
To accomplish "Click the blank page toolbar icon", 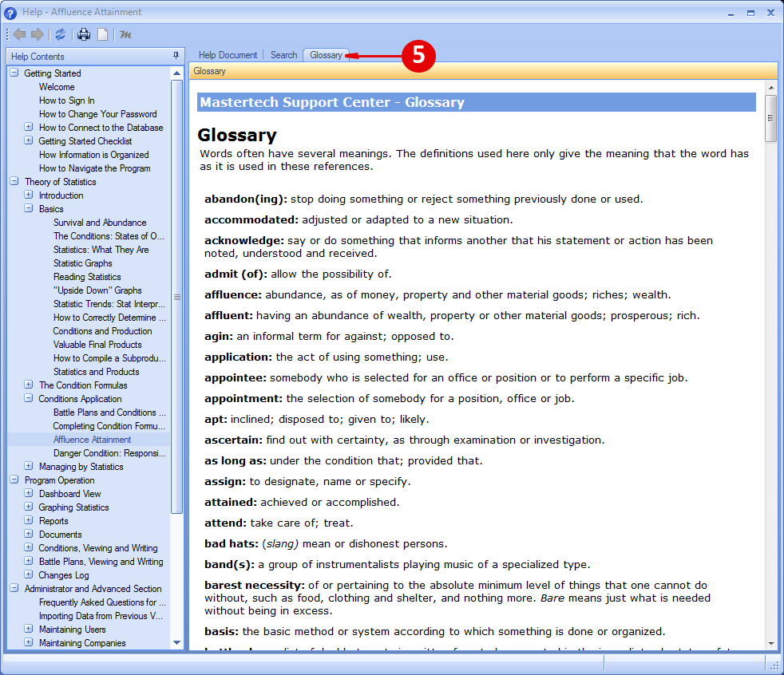I will click(x=102, y=34).
